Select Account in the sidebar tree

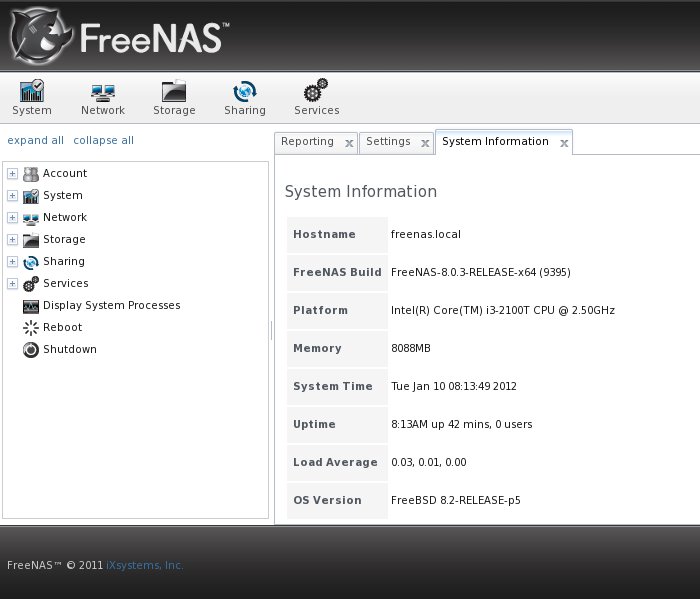pos(65,173)
